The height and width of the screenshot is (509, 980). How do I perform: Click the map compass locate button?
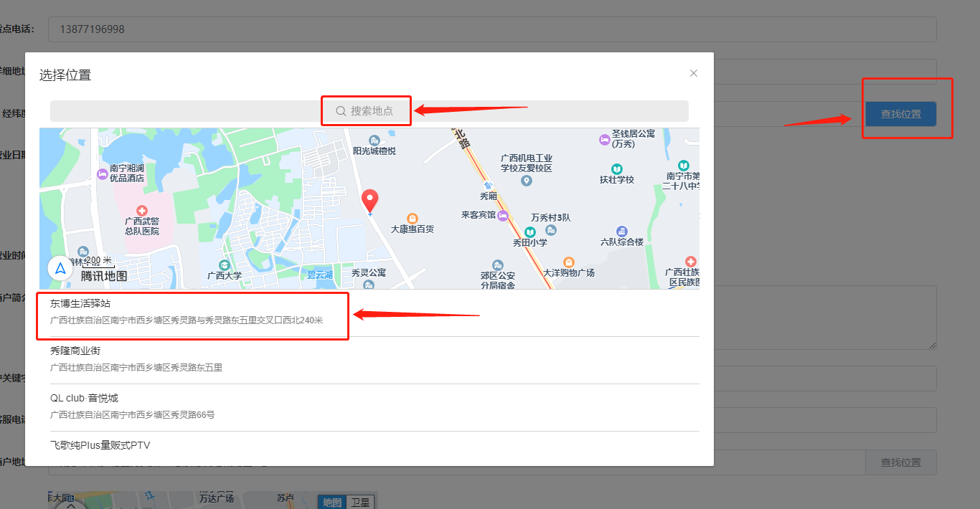(60, 269)
